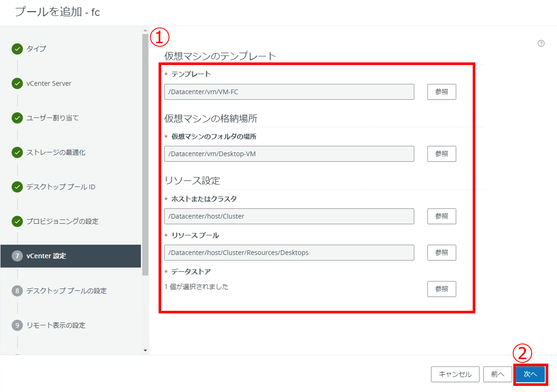Go to デスクトップ プールの設定 step
The height and width of the screenshot is (392, 557).
click(x=66, y=291)
